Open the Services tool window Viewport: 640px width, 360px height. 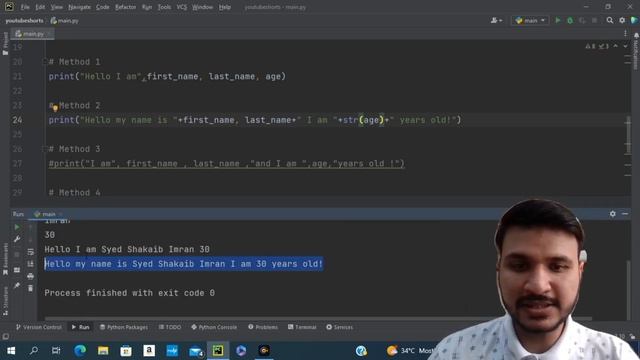point(340,327)
